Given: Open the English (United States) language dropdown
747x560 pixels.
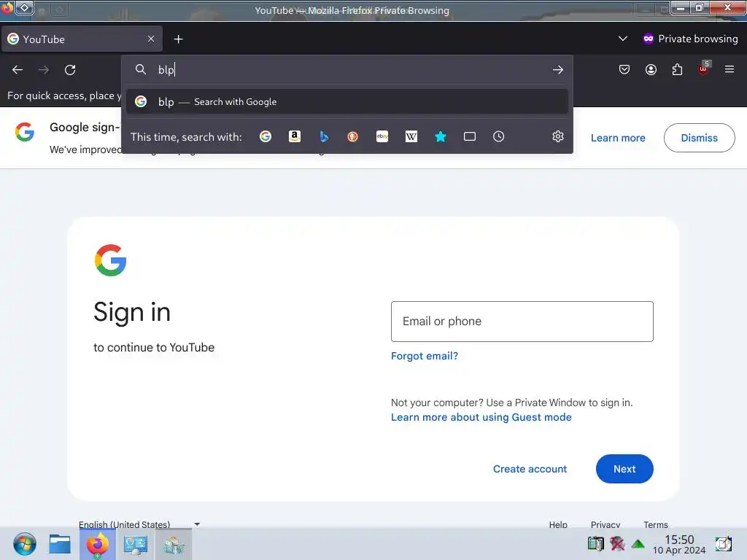Looking at the screenshot, I should point(138,524).
